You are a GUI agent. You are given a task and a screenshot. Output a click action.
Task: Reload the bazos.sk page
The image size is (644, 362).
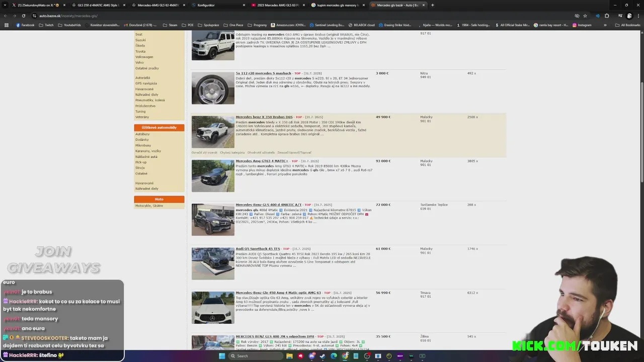[23, 16]
